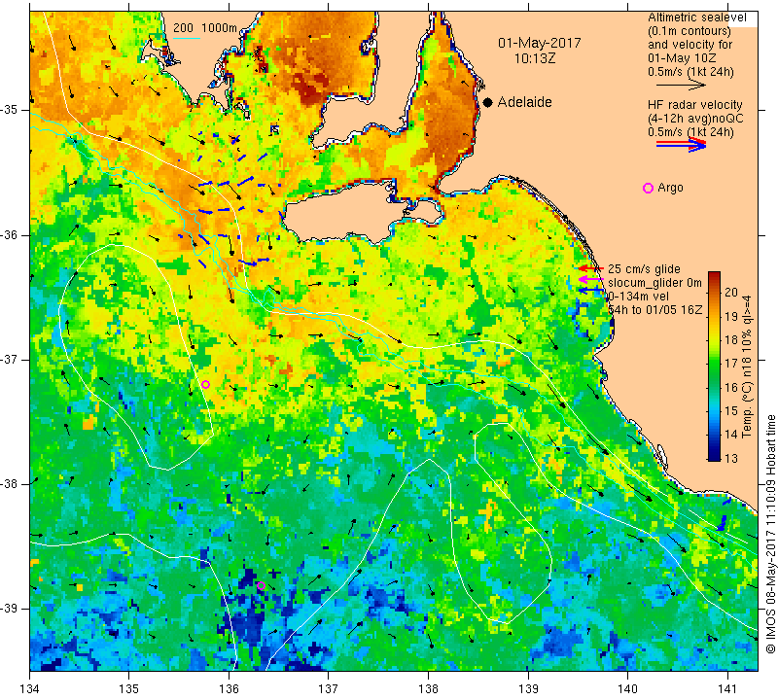Click the 135 longitude axis label
The image size is (778, 700).
pyautogui.click(x=129, y=688)
